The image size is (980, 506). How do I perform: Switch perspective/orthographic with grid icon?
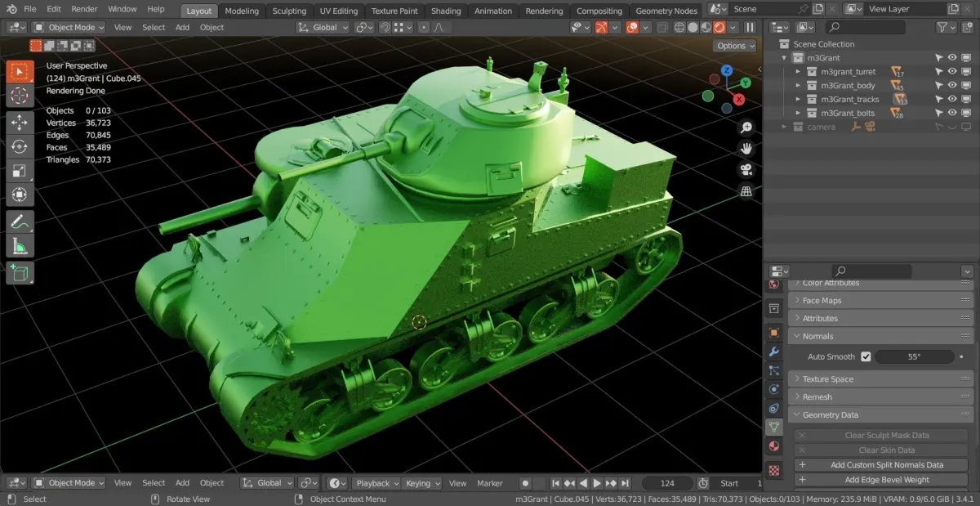(x=746, y=191)
